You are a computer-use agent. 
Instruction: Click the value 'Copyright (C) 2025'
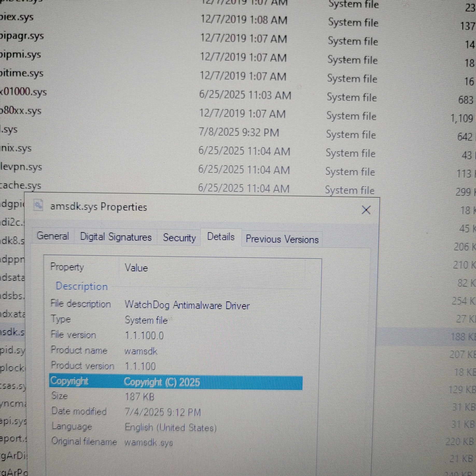tap(162, 382)
